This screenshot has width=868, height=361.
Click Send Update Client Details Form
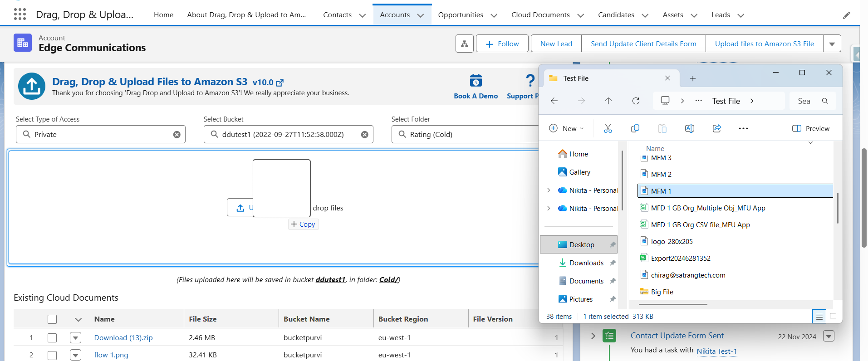click(643, 44)
